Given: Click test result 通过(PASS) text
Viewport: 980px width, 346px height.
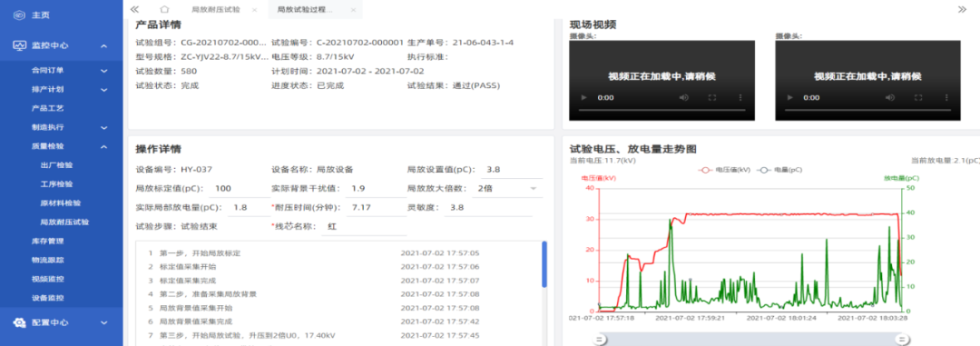Looking at the screenshot, I should pyautogui.click(x=476, y=85).
